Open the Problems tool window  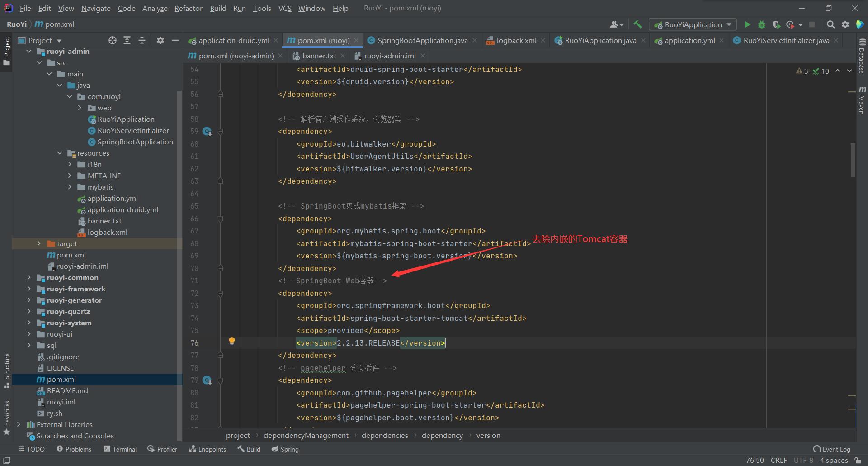pos(74,449)
